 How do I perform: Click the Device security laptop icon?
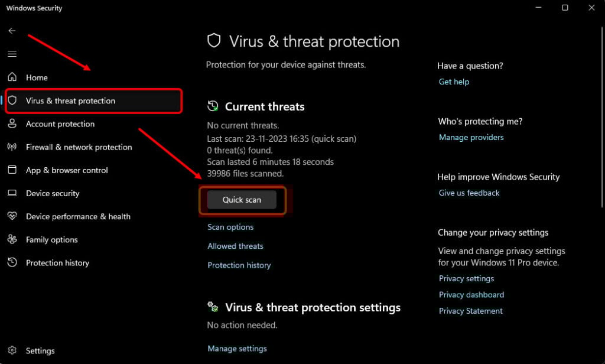pos(12,193)
